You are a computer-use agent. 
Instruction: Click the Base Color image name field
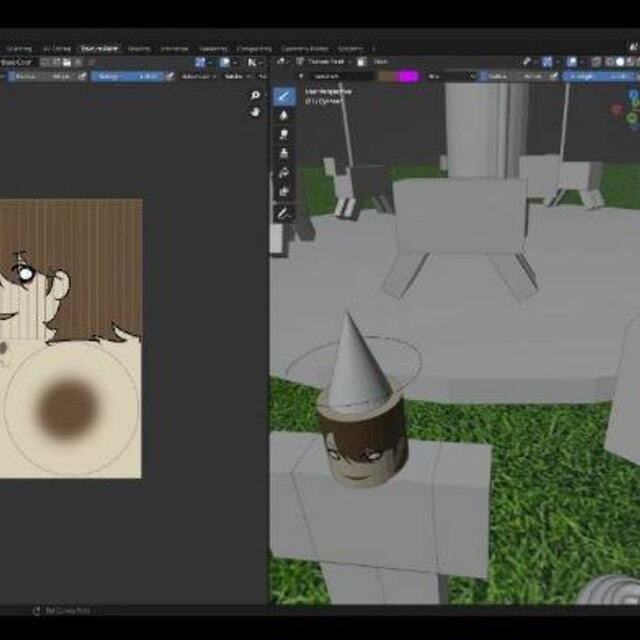[18, 62]
